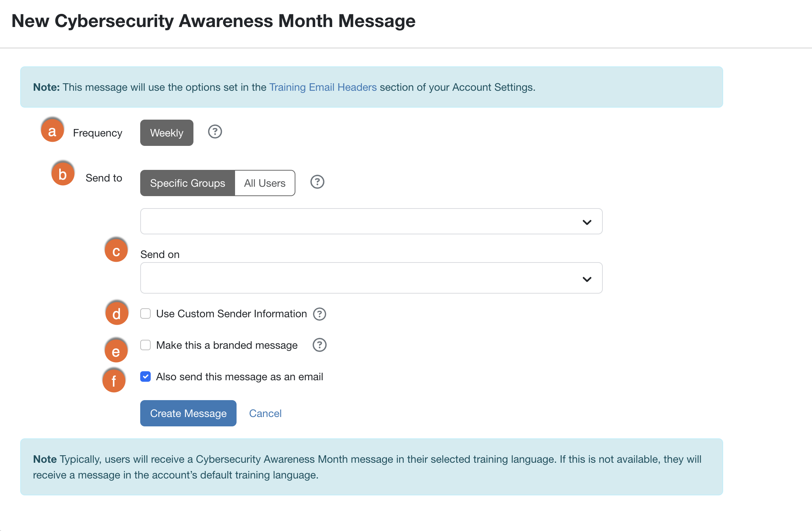Select Specific Groups
Viewport: 812px width, 531px height.
click(x=187, y=183)
